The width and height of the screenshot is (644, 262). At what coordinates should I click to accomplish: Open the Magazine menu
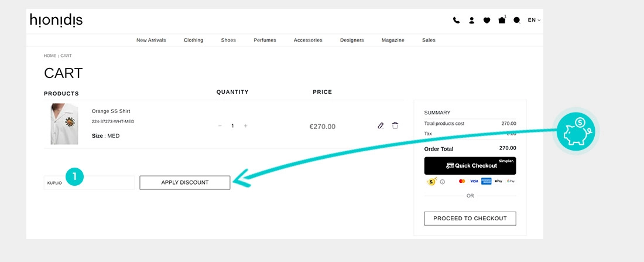(393, 40)
